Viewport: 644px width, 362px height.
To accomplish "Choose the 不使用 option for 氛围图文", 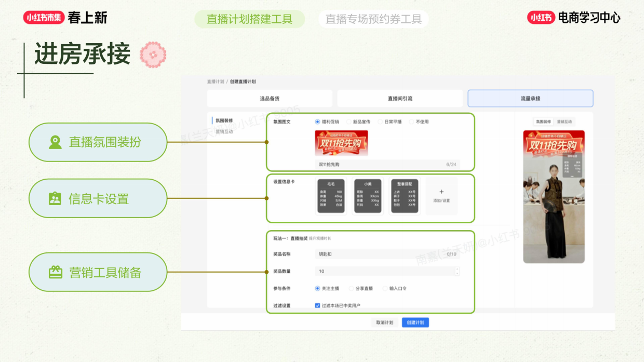I will 411,122.
